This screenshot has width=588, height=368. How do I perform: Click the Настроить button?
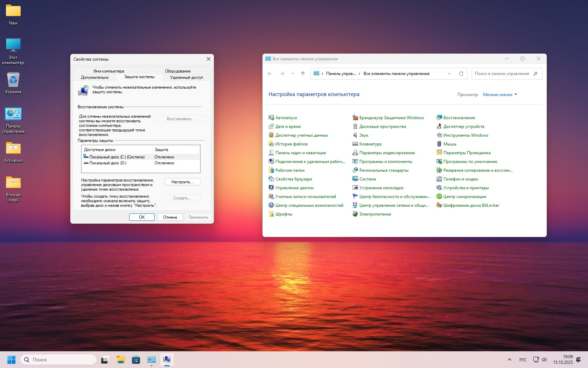(x=182, y=182)
